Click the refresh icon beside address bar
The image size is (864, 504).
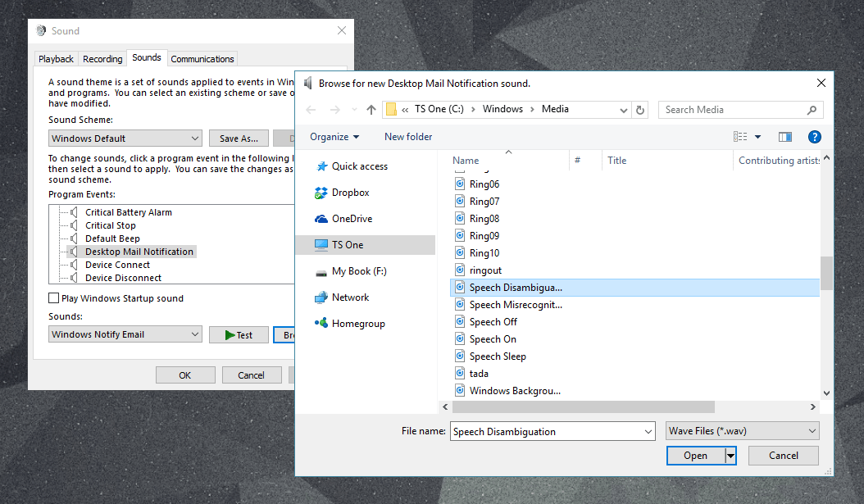[x=641, y=110]
